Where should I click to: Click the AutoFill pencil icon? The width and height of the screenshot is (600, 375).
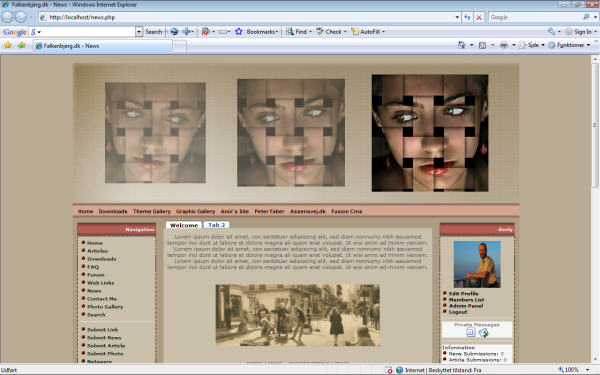pyautogui.click(x=355, y=31)
